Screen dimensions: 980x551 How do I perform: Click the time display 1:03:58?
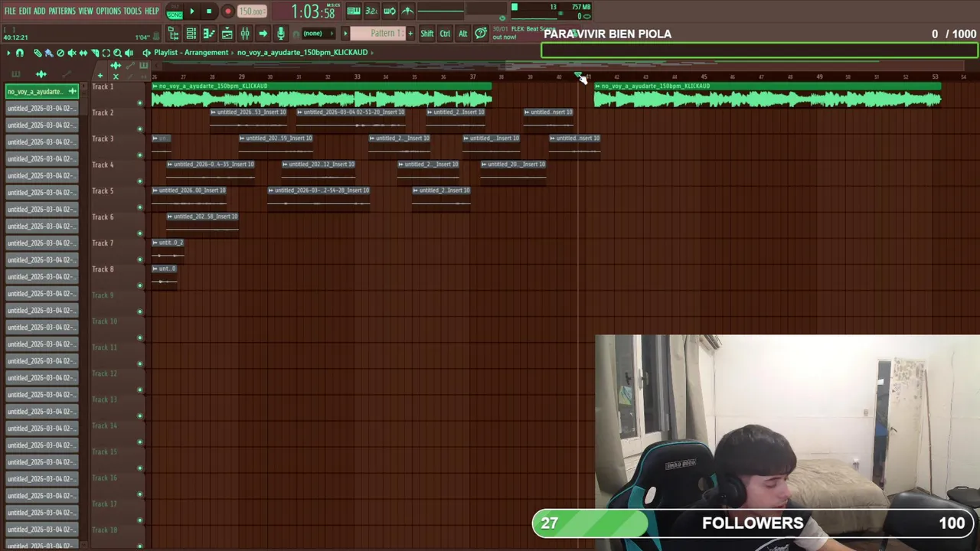312,11
